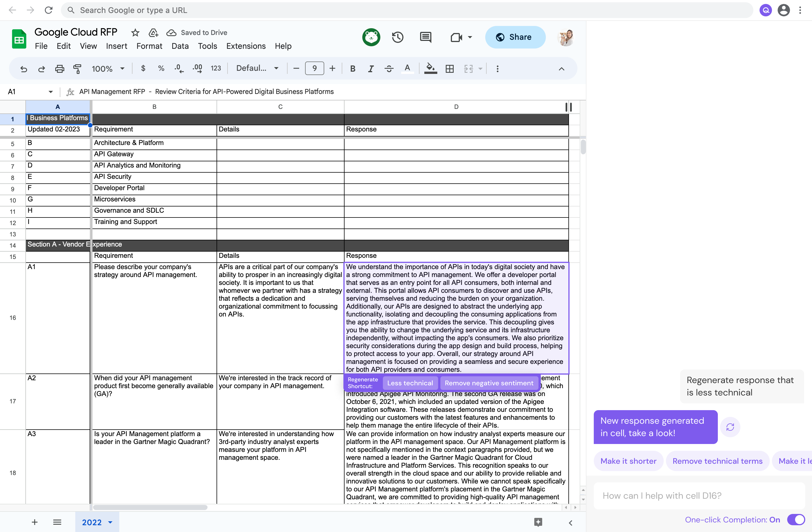Image resolution: width=812 pixels, height=532 pixels.
Task: Toggle One-click Completion switch off
Action: coord(796,519)
